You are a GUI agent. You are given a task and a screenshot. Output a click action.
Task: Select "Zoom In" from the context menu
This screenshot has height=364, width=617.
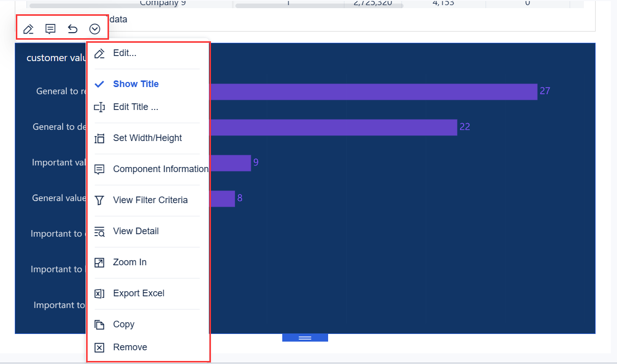(x=129, y=262)
